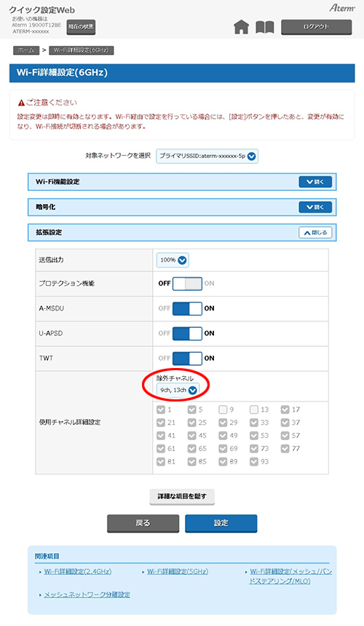Screen dimensions: 364x626
Task: Toggle channel 41 checkbox
Action: pyautogui.click(x=161, y=436)
